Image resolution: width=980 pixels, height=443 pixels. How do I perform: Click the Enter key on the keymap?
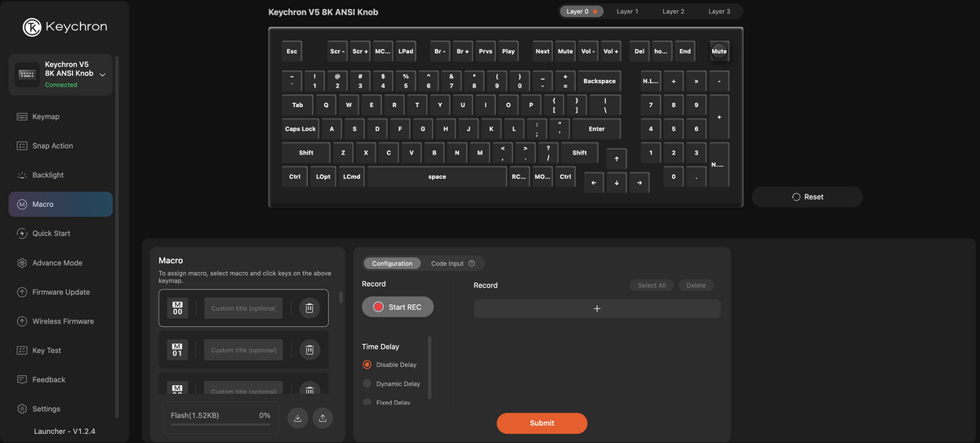pyautogui.click(x=597, y=128)
